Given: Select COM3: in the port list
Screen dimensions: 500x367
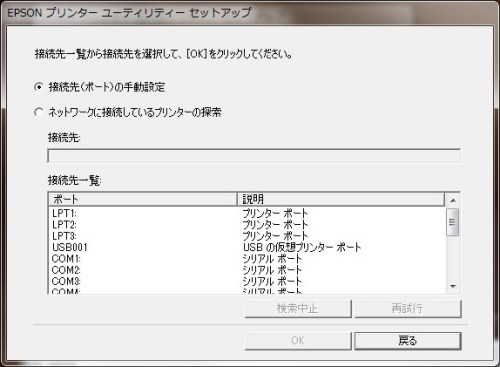Looking at the screenshot, I should point(66,281).
